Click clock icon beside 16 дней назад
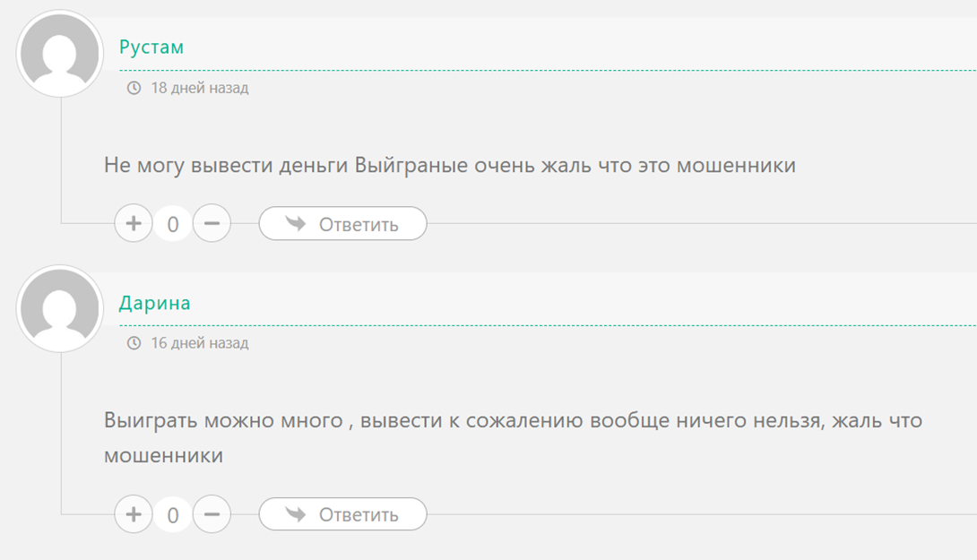This screenshot has width=977, height=560. 134,343
